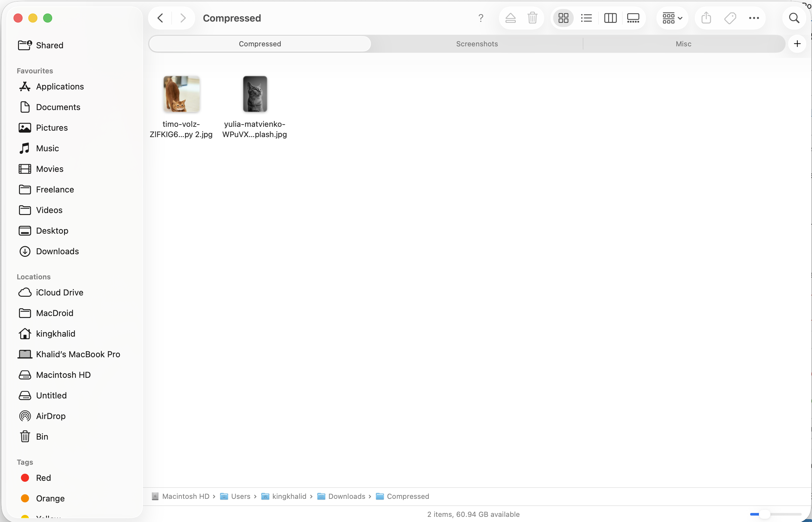Go back to the previous folder
This screenshot has width=812, height=522.
(160, 18)
